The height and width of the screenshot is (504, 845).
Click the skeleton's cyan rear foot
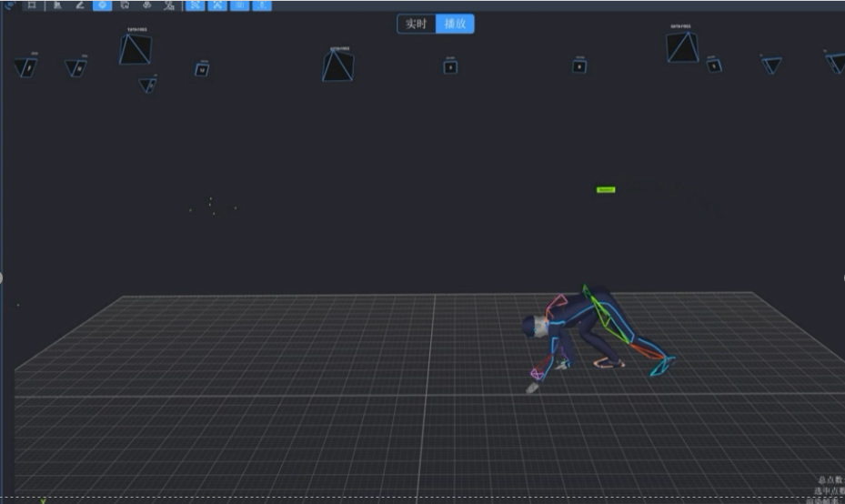pyautogui.click(x=663, y=366)
